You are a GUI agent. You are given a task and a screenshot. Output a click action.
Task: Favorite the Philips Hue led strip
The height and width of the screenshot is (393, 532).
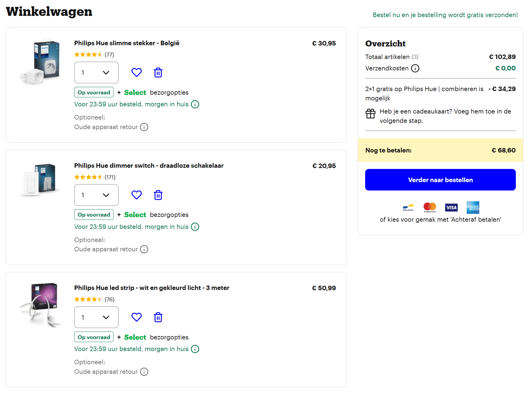[136, 317]
